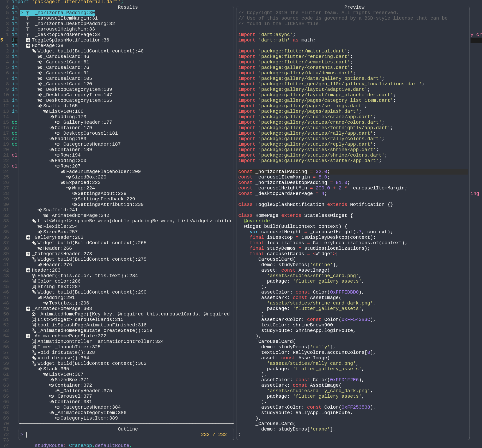This screenshot has height=448, width=482.
Task: Click the widget icon beside FadeInImagePlaceholder:209
Action: [63, 172]
